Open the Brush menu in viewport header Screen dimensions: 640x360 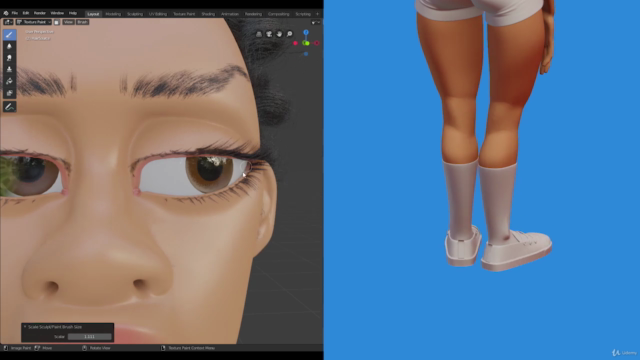click(x=82, y=22)
